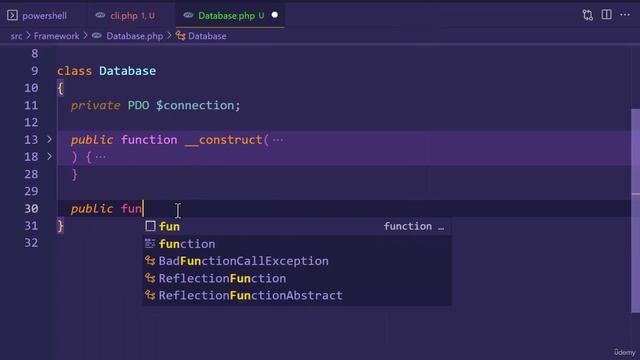Click the src breadcrumb
The image size is (640, 360).
16,36
